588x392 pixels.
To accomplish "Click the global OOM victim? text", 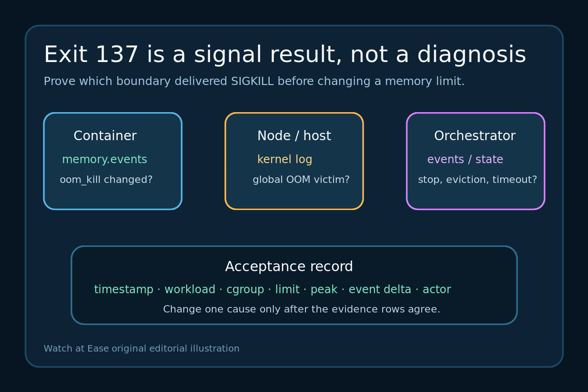I will [x=301, y=180].
